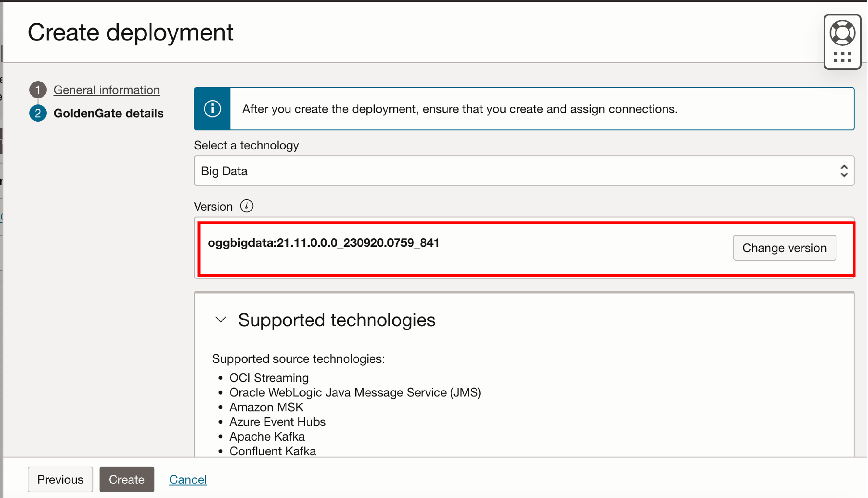The image size is (868, 498).
Task: Click the grid dots under help icon
Action: click(x=842, y=57)
